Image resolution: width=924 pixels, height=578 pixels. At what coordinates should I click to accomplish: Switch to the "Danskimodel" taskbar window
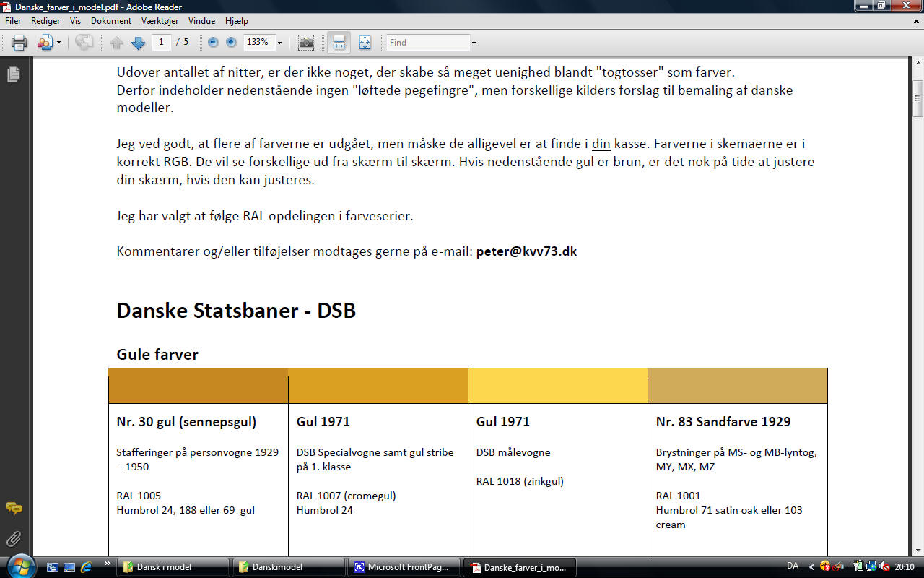(x=288, y=567)
